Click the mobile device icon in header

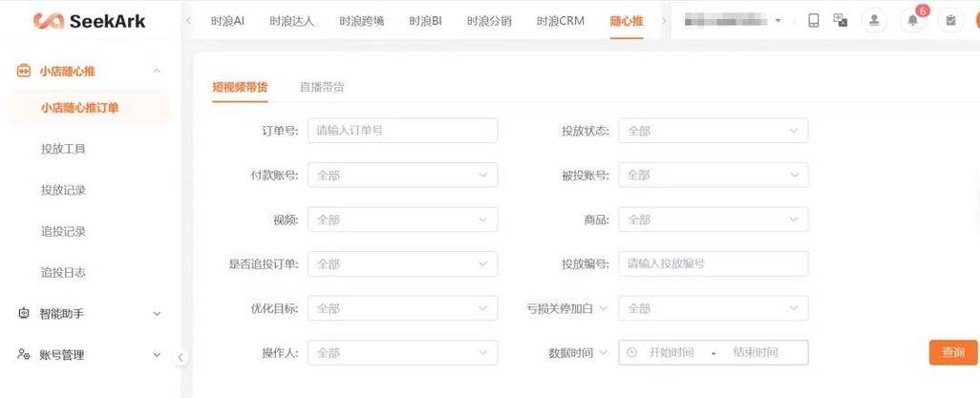pos(814,21)
